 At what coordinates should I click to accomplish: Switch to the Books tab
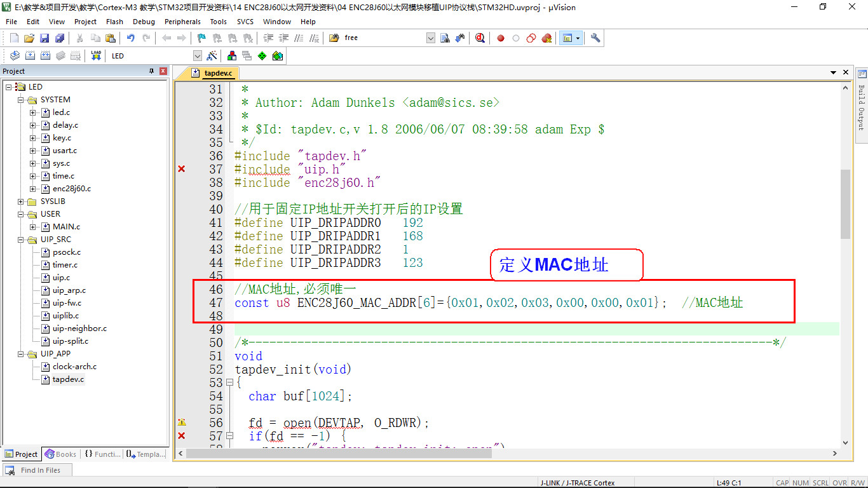click(61, 454)
